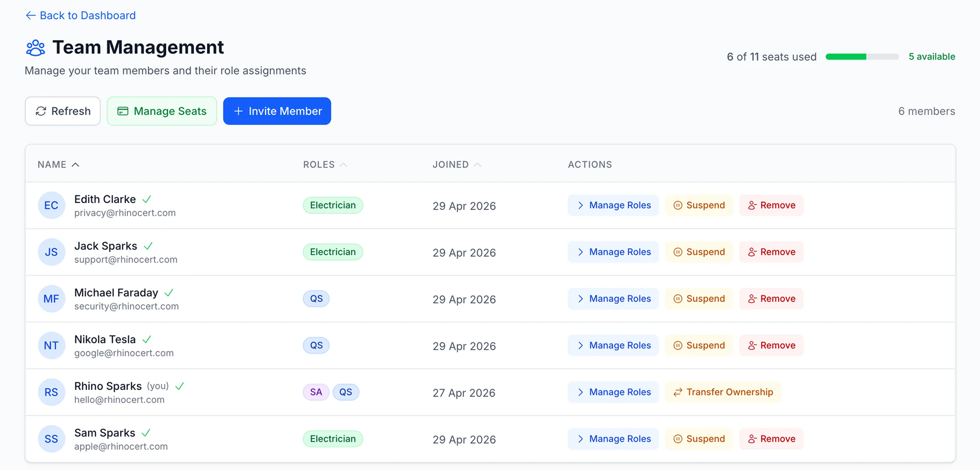The height and width of the screenshot is (470, 980).
Task: Click Sam Sparks' SS avatar
Action: [x=51, y=439]
